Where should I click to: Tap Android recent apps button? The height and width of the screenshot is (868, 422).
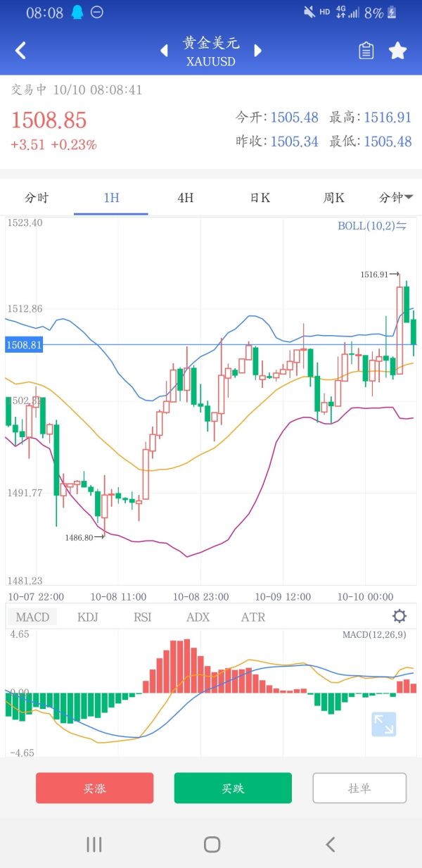click(94, 845)
